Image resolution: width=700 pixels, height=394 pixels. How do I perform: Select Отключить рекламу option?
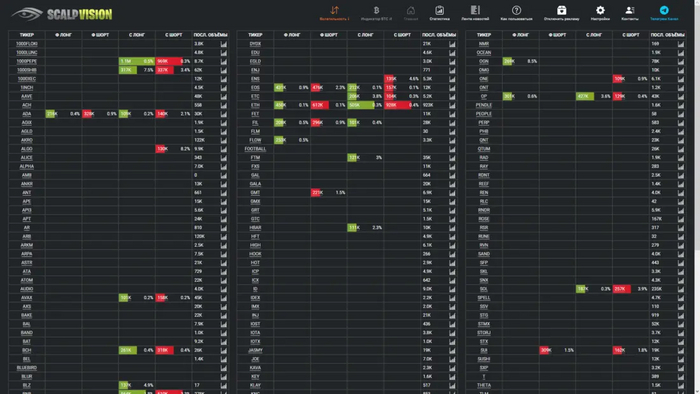click(x=562, y=12)
